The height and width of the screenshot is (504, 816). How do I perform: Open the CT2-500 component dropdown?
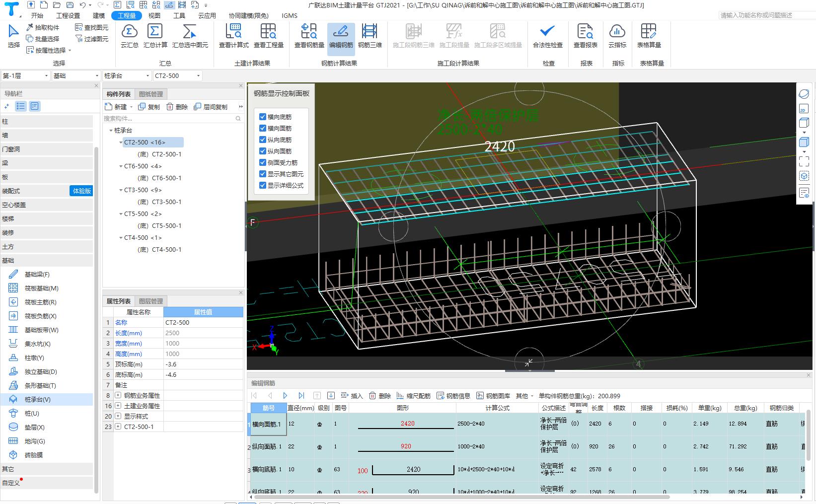177,75
